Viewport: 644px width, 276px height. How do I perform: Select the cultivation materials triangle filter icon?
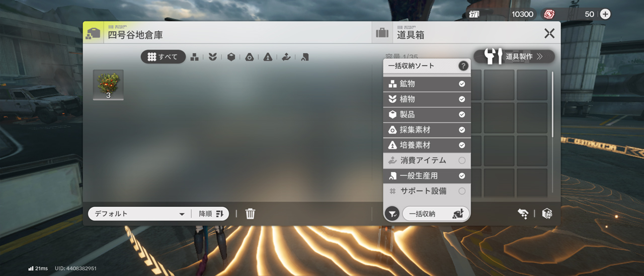[x=268, y=57]
